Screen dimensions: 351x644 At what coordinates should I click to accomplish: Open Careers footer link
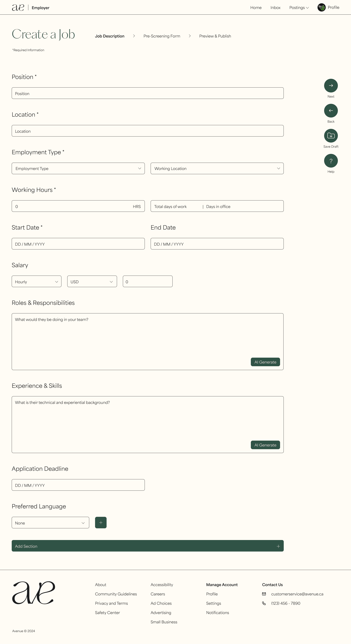(158, 594)
